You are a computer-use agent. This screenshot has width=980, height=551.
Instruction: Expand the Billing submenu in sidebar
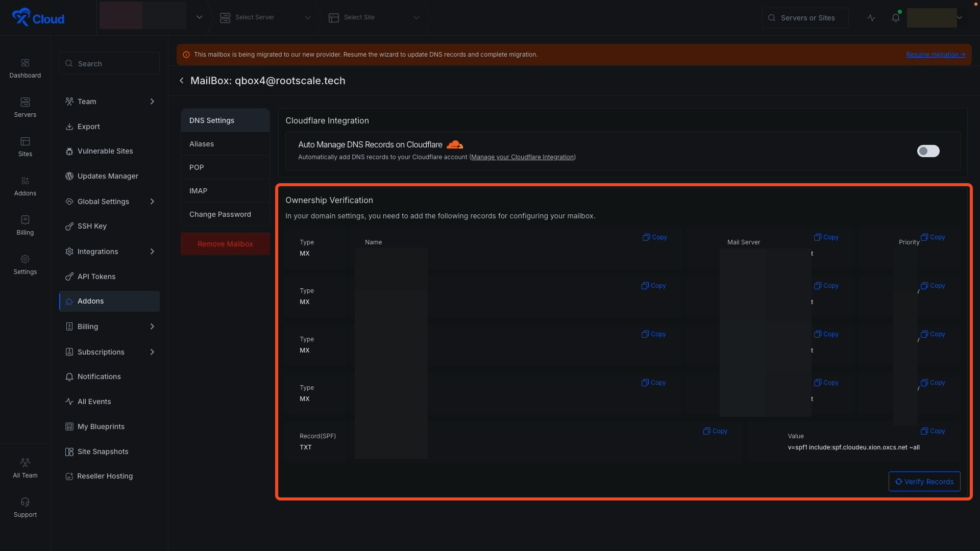(x=152, y=327)
